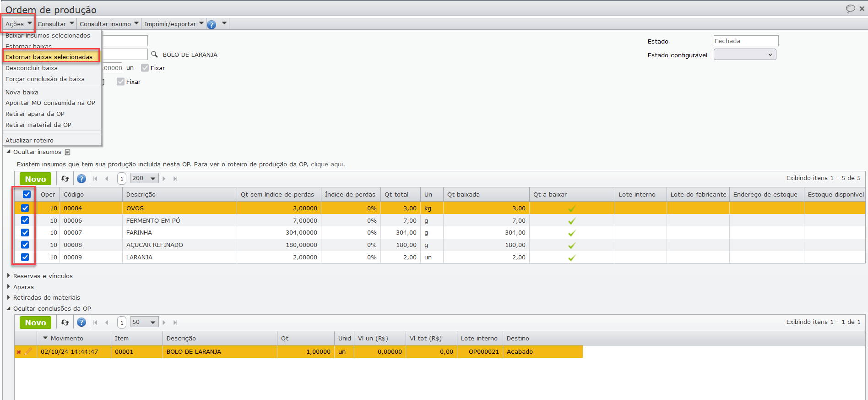Go to next page of conclusões table
Screen dimensions: 868x400
point(164,323)
